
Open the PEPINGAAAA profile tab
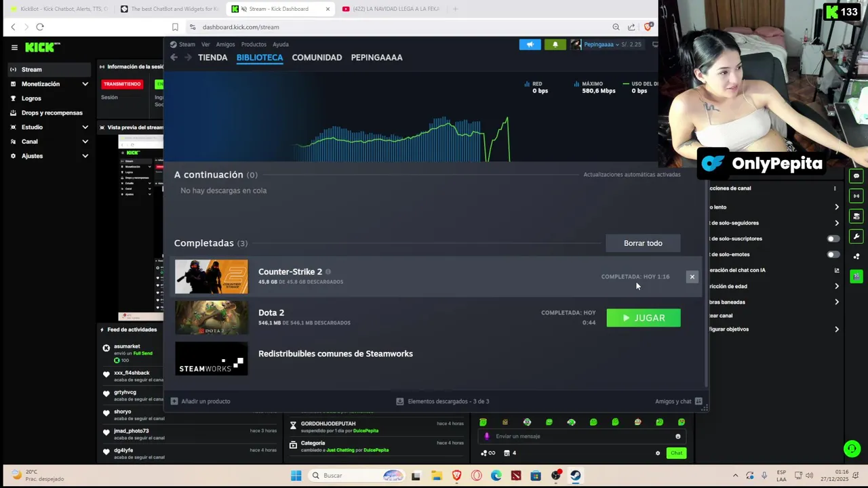click(x=376, y=58)
